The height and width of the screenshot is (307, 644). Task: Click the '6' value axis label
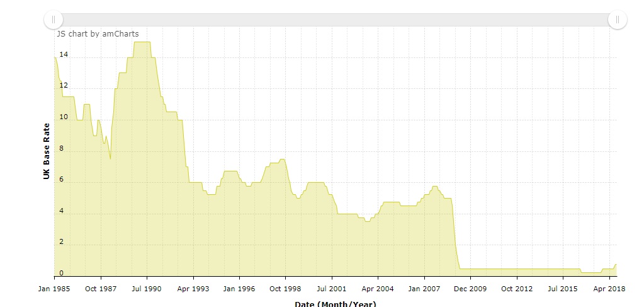(62, 180)
